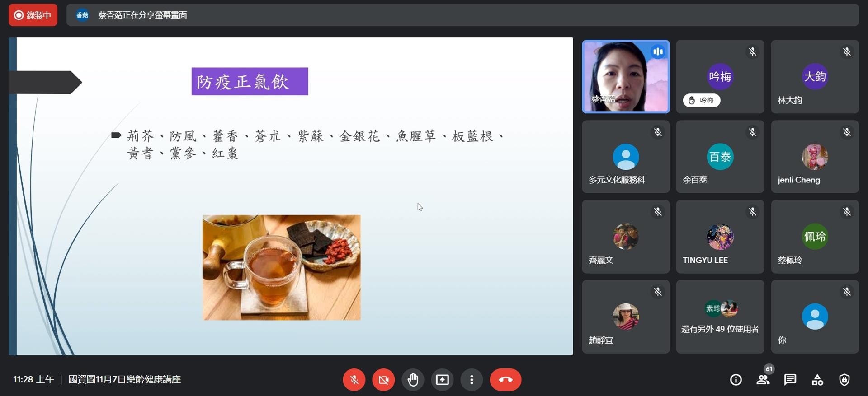Click the 香菇 presenter avatar in the banner
The width and height of the screenshot is (868, 396).
(82, 15)
